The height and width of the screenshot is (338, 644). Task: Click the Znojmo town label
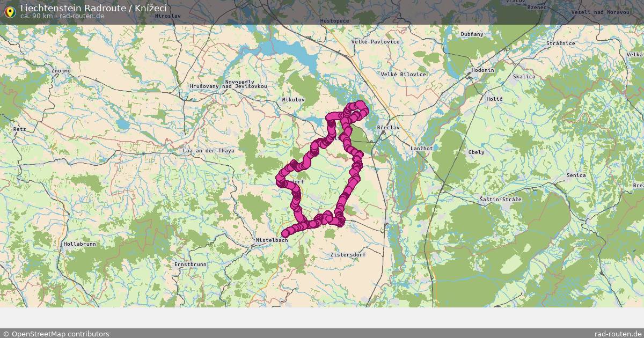tap(61, 71)
